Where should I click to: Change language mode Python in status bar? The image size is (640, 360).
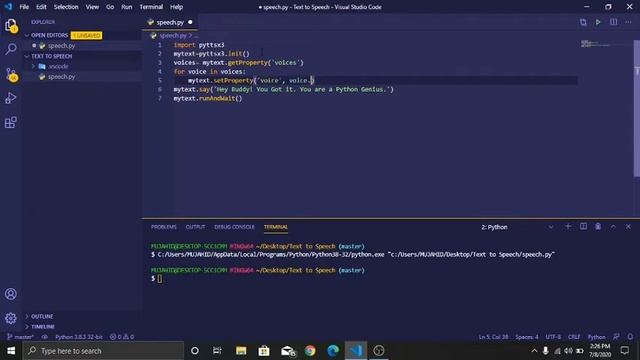click(596, 337)
